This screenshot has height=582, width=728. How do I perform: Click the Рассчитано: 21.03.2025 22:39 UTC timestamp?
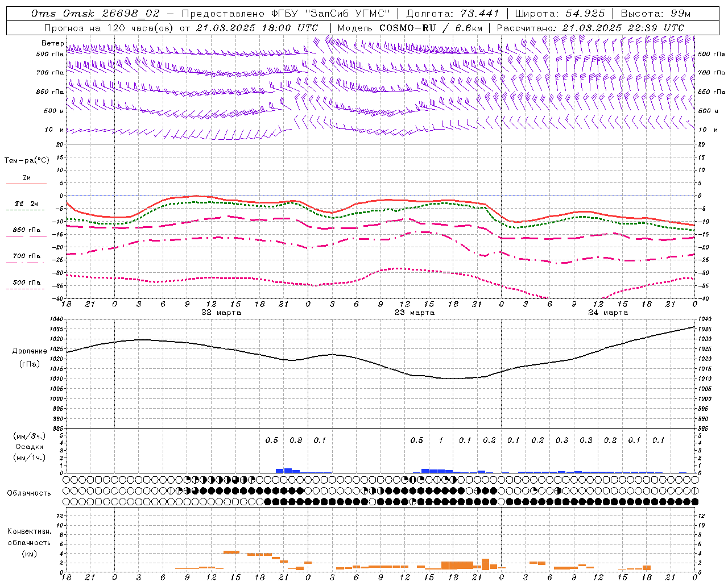point(590,28)
